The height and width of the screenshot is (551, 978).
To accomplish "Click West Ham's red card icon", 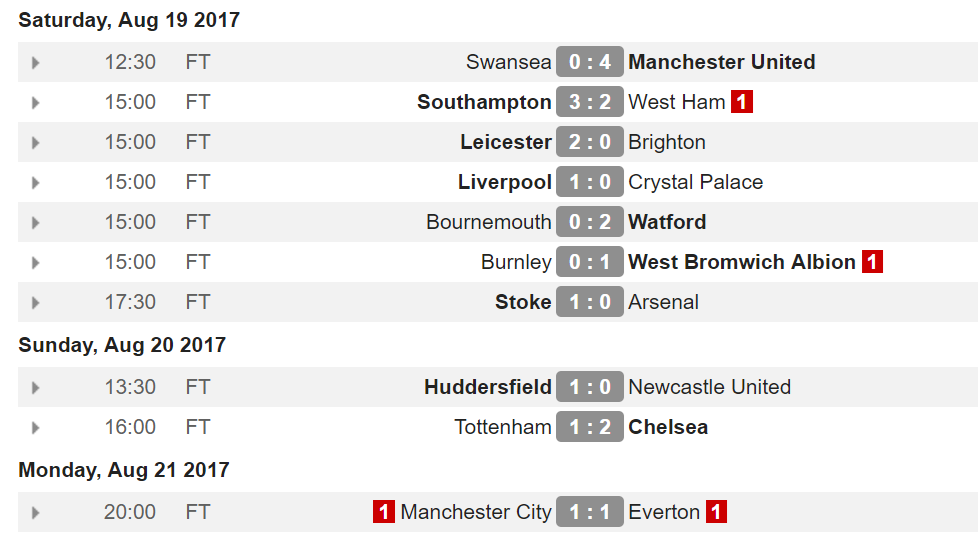I will coord(741,102).
